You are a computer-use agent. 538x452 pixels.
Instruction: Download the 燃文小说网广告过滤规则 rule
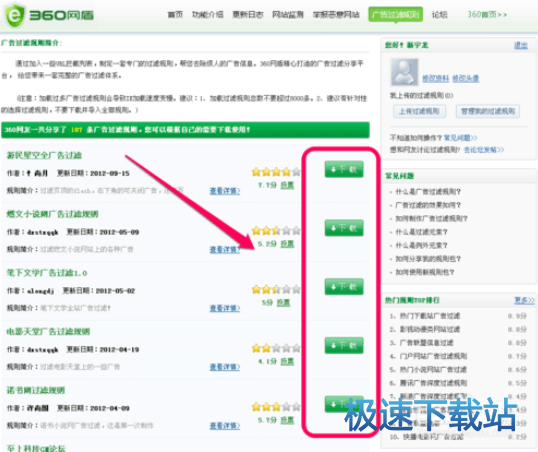click(x=344, y=228)
